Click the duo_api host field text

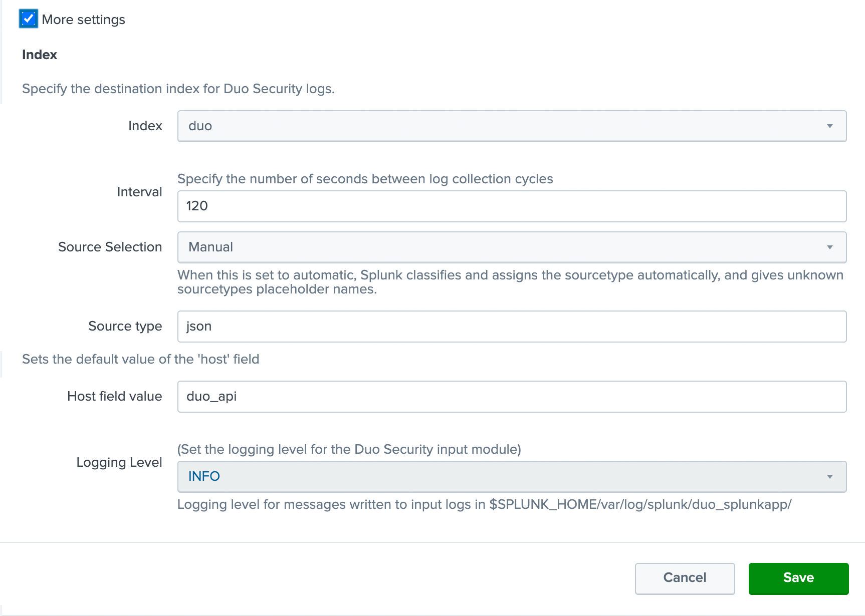point(211,396)
